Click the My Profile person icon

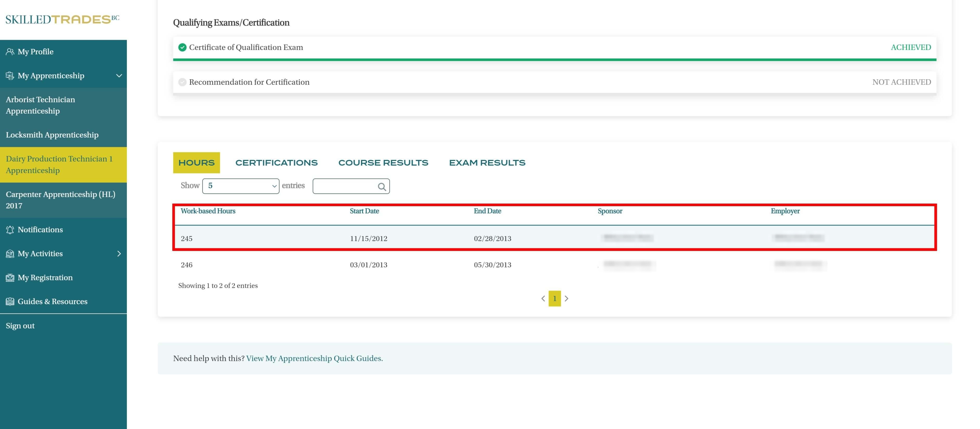(x=10, y=52)
